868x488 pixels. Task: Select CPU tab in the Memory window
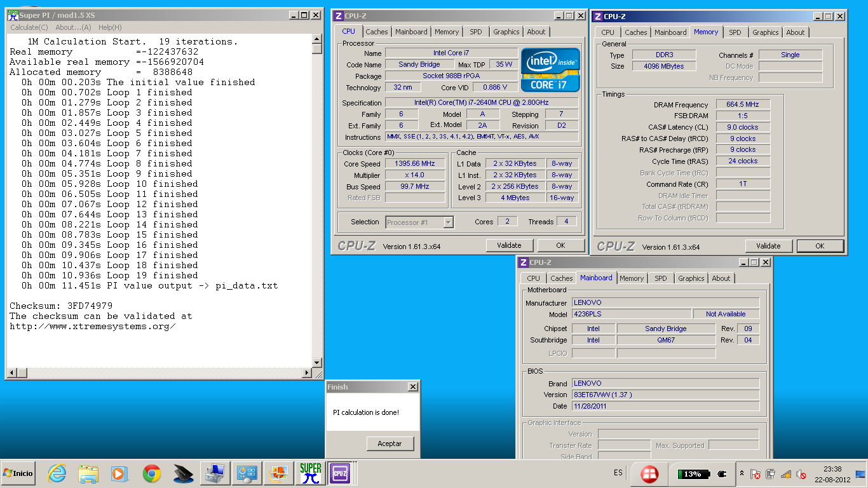[x=608, y=32]
